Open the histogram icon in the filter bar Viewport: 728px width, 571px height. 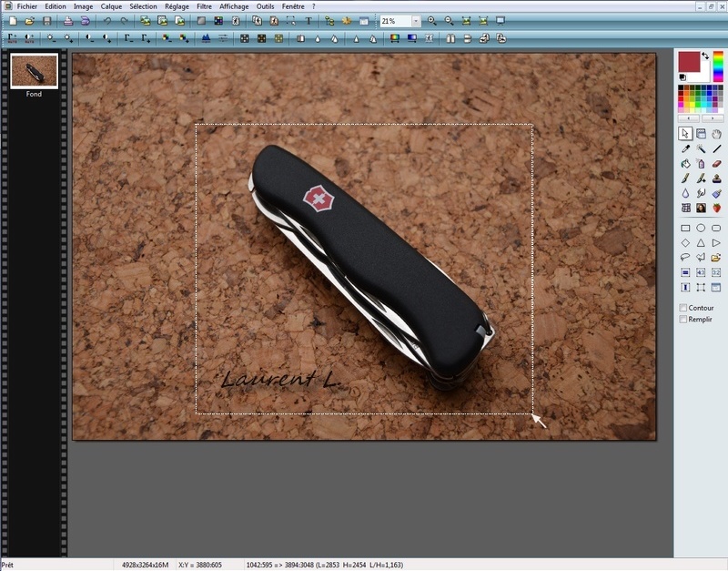point(206,38)
